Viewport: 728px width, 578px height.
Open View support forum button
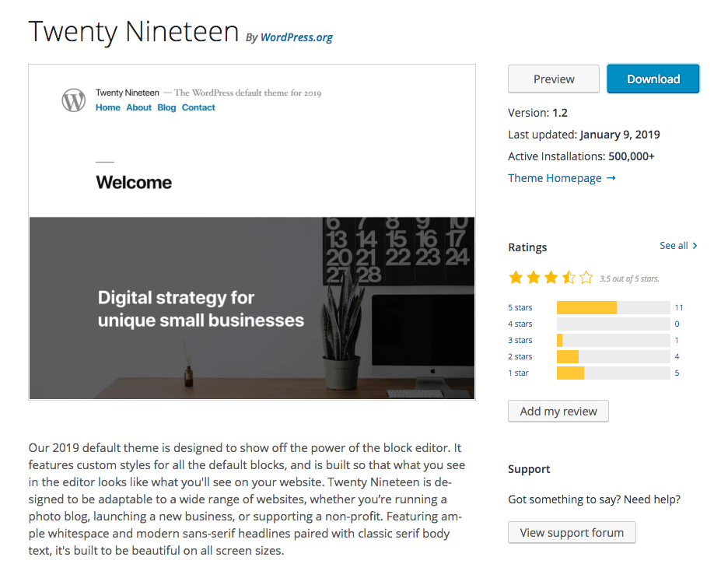[x=572, y=533]
